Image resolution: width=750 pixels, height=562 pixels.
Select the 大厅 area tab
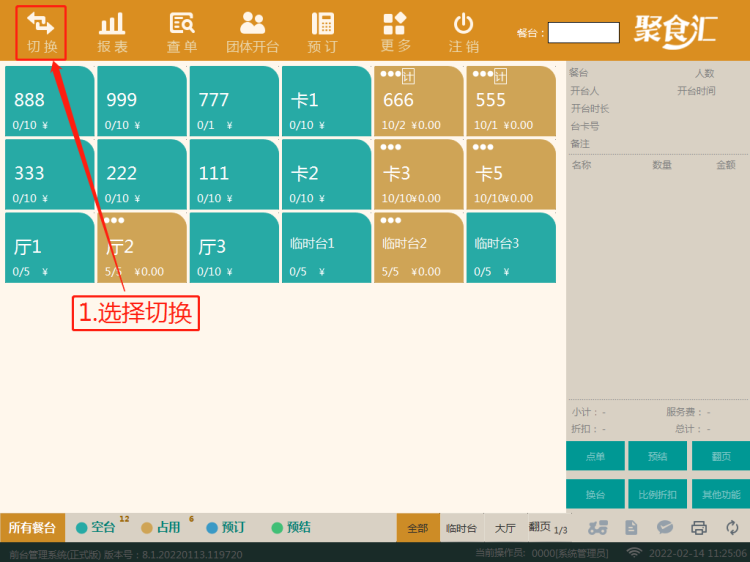[506, 528]
